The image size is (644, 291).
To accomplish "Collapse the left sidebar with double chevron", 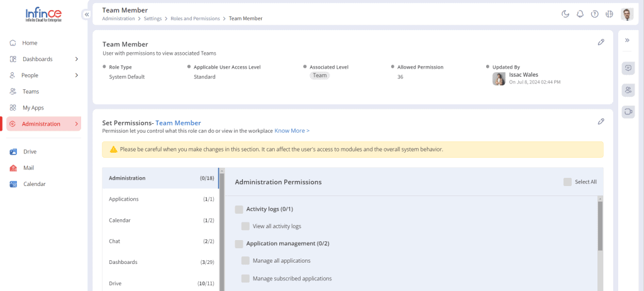I will tap(87, 14).
